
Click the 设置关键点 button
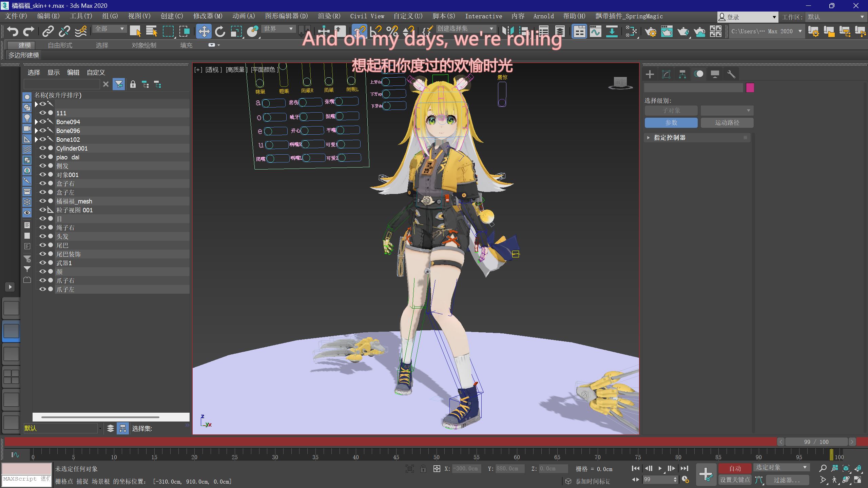point(735,480)
